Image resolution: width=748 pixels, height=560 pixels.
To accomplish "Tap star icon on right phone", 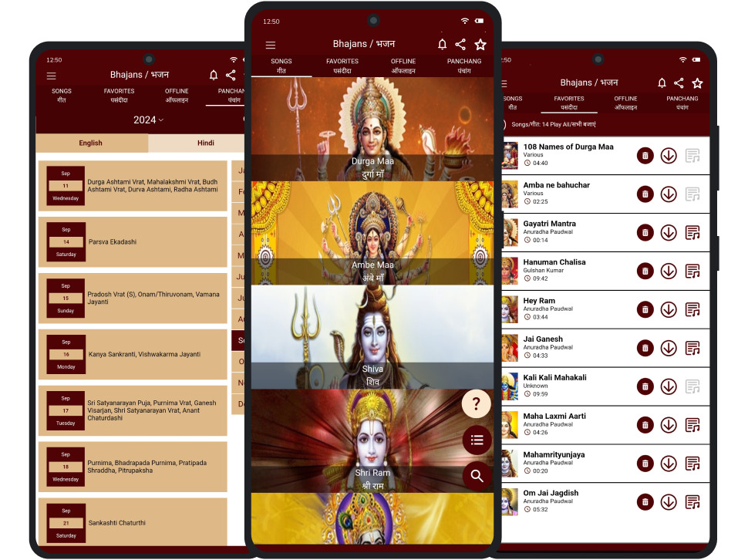I will [x=697, y=83].
